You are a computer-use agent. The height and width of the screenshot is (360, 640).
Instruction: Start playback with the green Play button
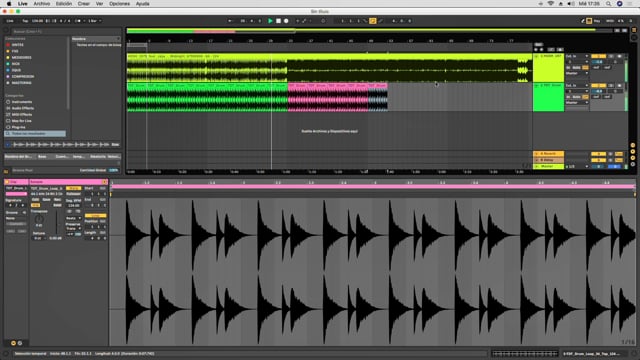[270, 21]
